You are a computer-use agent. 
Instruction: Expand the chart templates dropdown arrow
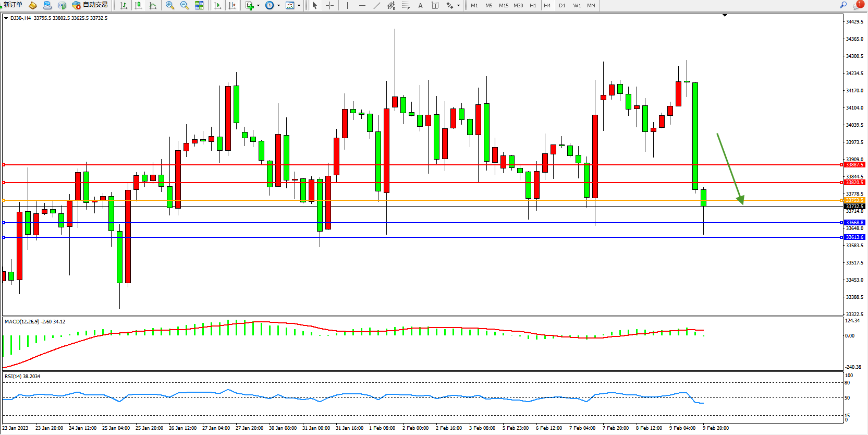tap(299, 6)
